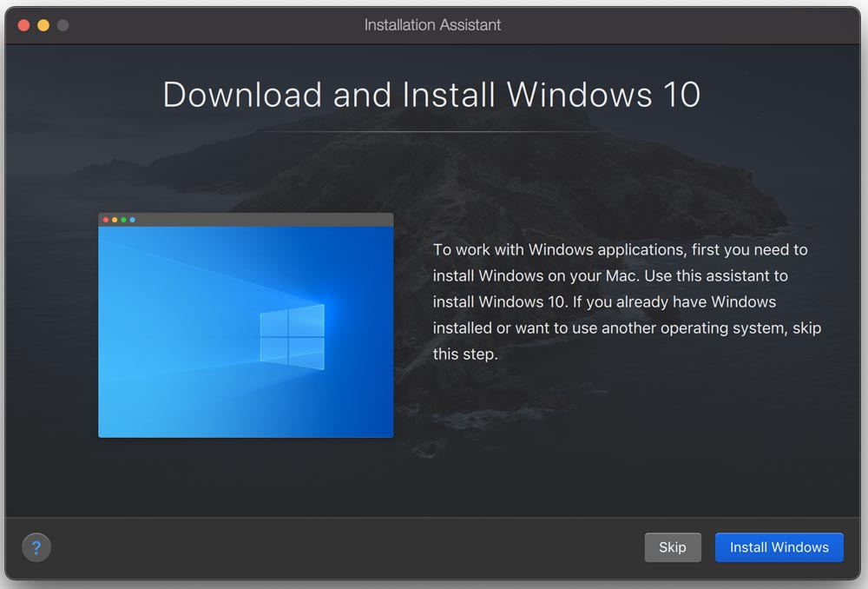
Task: Click the red dot in the preview titlebar
Action: tap(106, 220)
